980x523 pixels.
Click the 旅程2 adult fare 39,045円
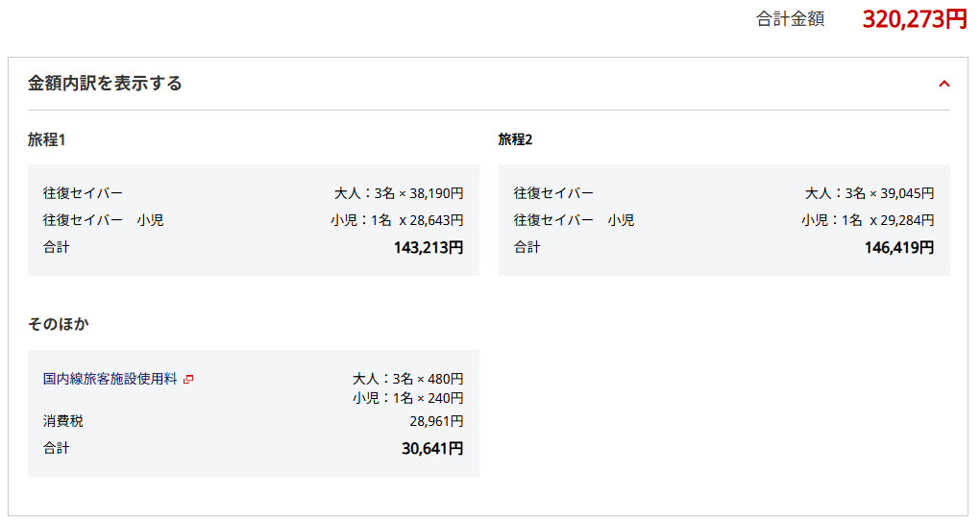pos(906,193)
